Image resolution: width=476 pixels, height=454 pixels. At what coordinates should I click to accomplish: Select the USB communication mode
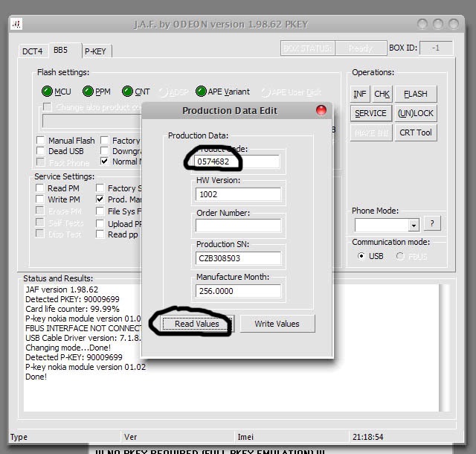[361, 256]
